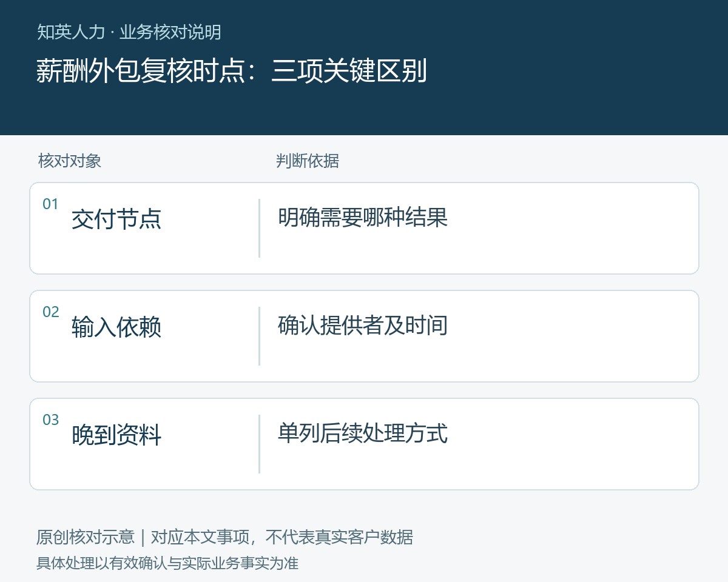Click the header text 知英人力 · 业务核对说明
This screenshot has height=582, width=728.
pos(129,32)
